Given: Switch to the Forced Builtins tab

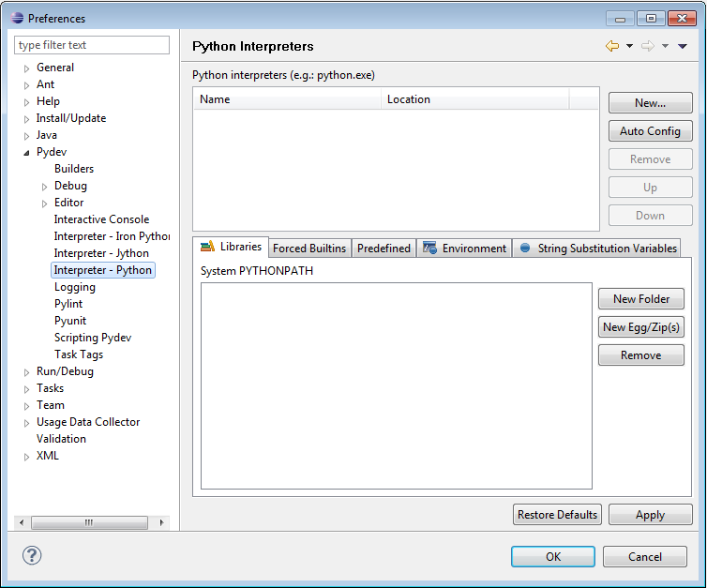Looking at the screenshot, I should [x=308, y=249].
